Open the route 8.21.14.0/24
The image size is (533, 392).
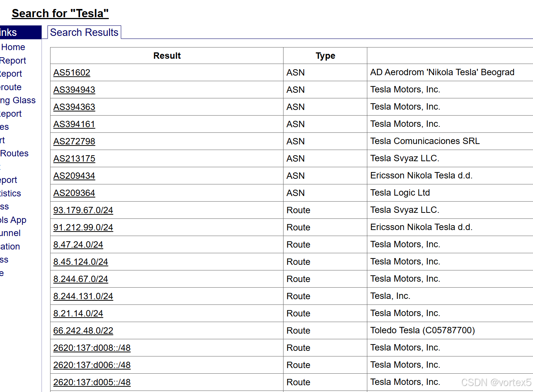(78, 313)
